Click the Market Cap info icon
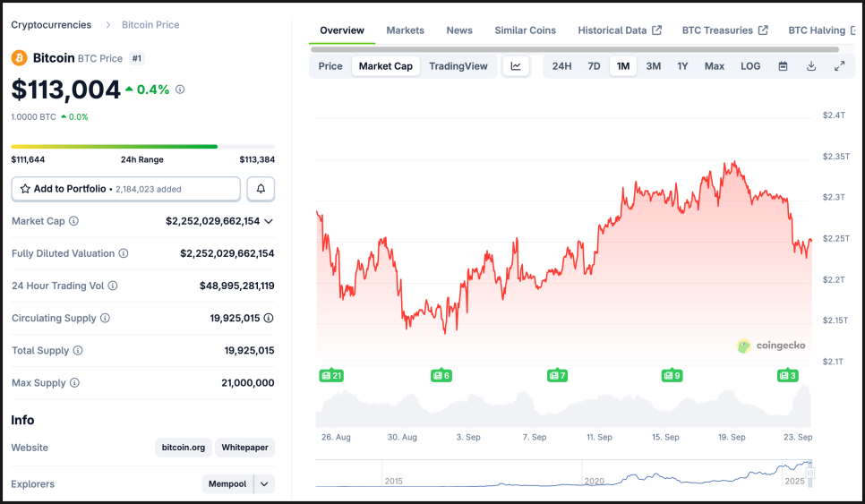This screenshot has width=865, height=504. [73, 221]
